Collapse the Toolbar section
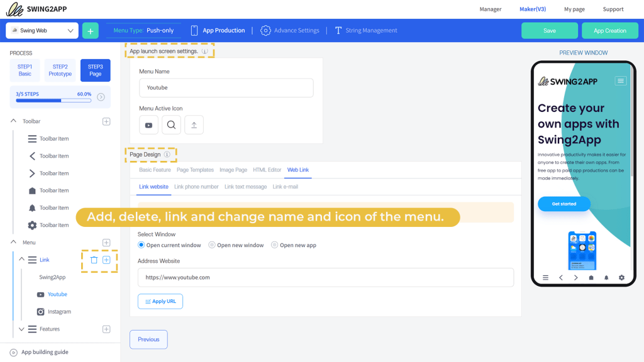The width and height of the screenshot is (644, 362). [14, 121]
